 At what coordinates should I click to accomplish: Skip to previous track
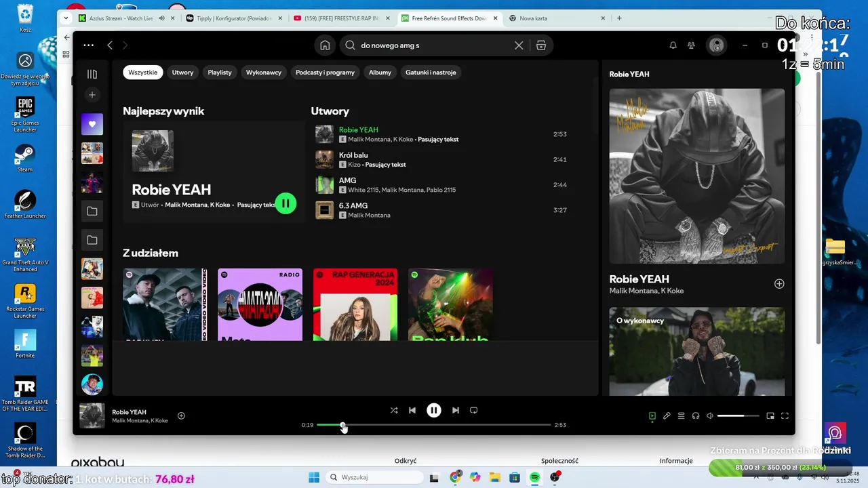click(412, 410)
